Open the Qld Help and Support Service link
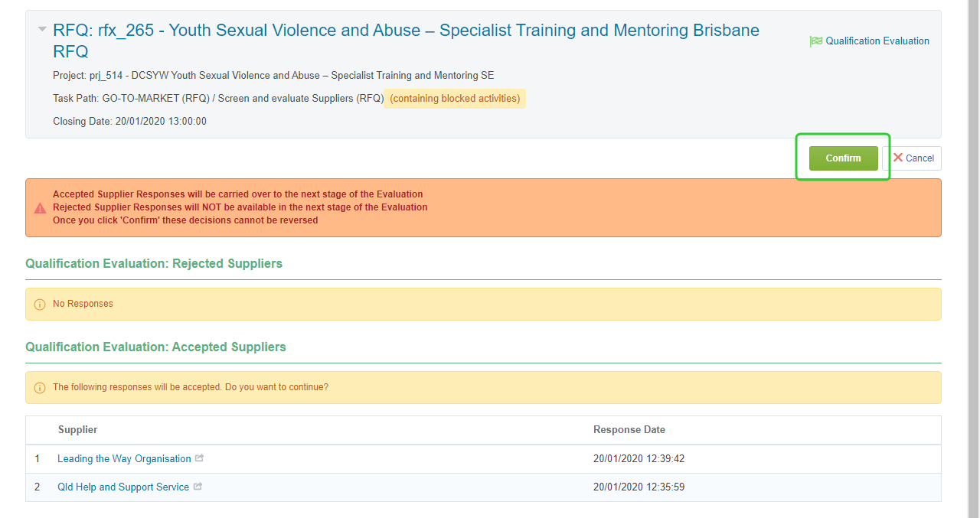Screen dimensions: 980x518 coord(123,487)
